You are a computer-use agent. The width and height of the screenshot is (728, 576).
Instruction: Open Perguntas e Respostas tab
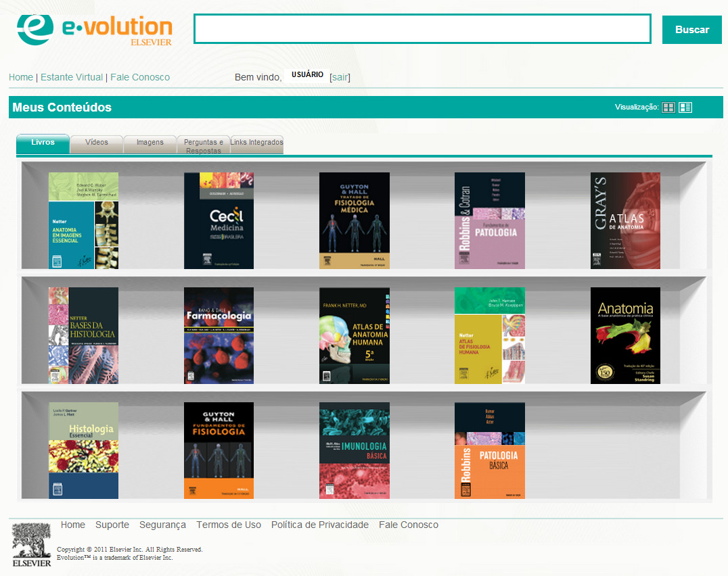(203, 145)
